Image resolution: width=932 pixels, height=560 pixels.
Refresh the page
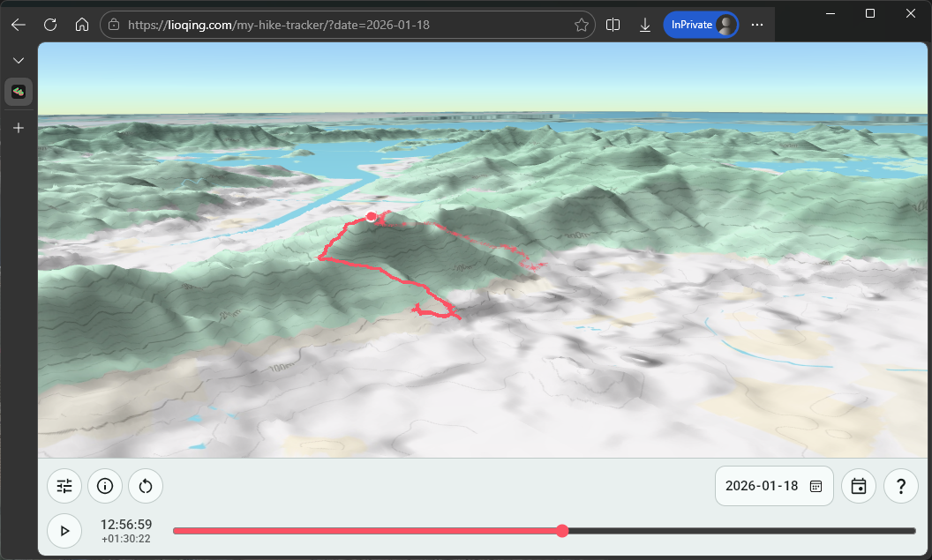[x=50, y=25]
